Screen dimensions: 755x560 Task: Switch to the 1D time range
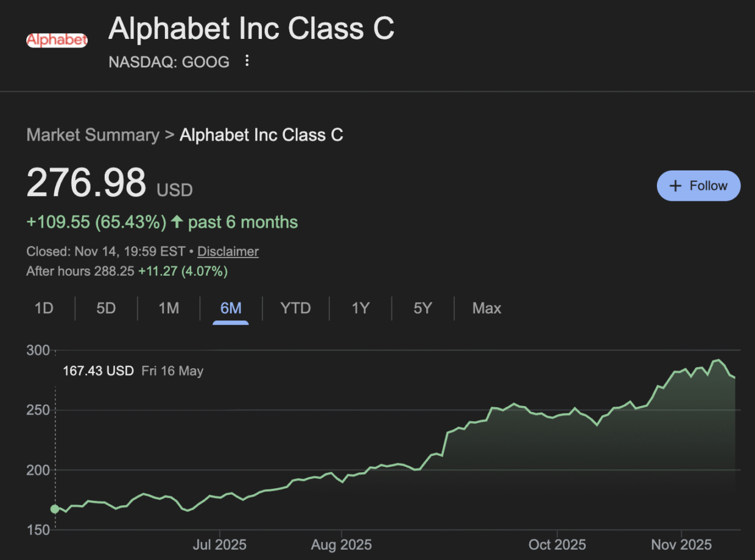coord(44,309)
